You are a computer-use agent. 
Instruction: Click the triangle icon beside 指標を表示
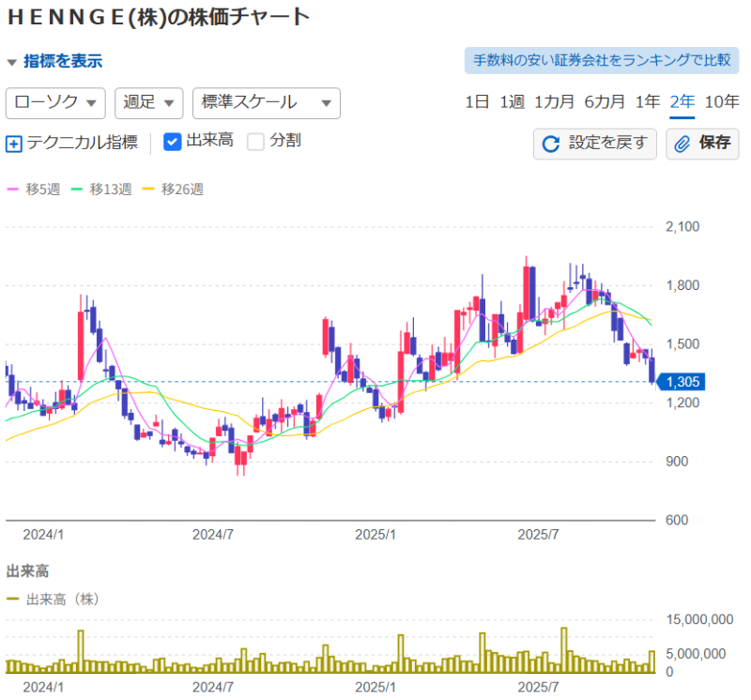12,62
